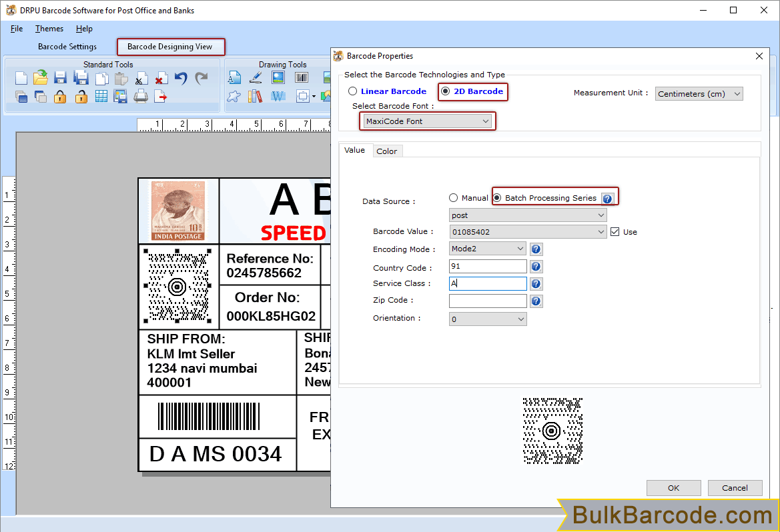Paste from clipboard icon
Image resolution: width=780 pixels, height=532 pixels.
(121, 78)
